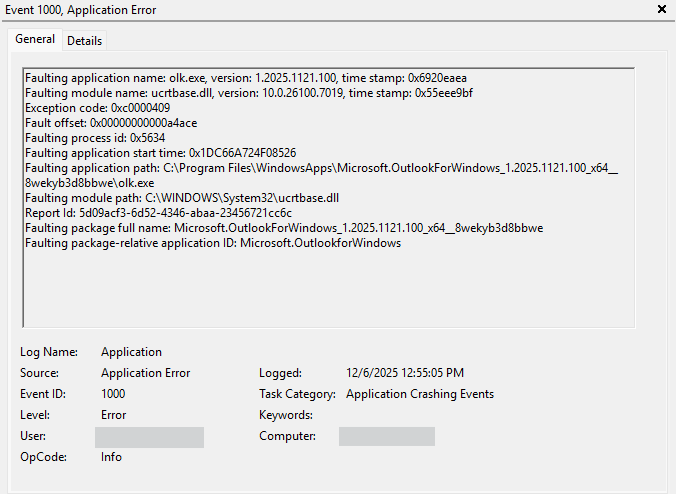Click the Faulting application start time line
The image size is (676, 494).
pos(160,153)
